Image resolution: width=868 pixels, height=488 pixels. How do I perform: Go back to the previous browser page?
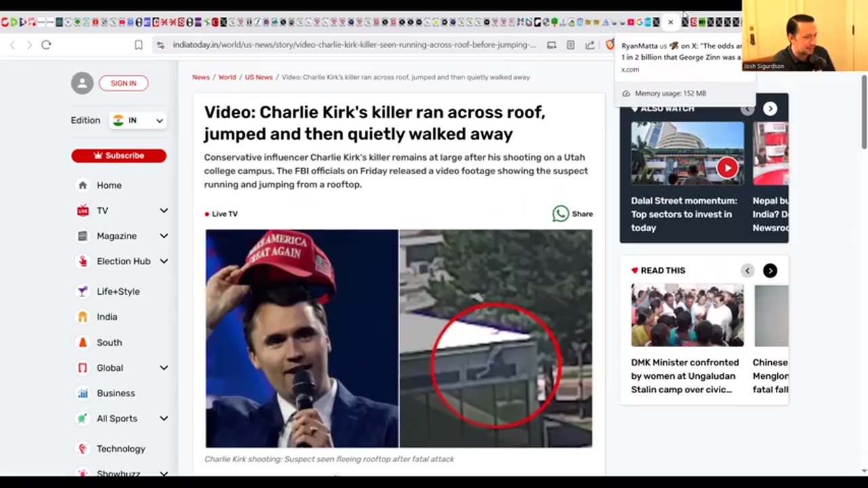pyautogui.click(x=12, y=45)
